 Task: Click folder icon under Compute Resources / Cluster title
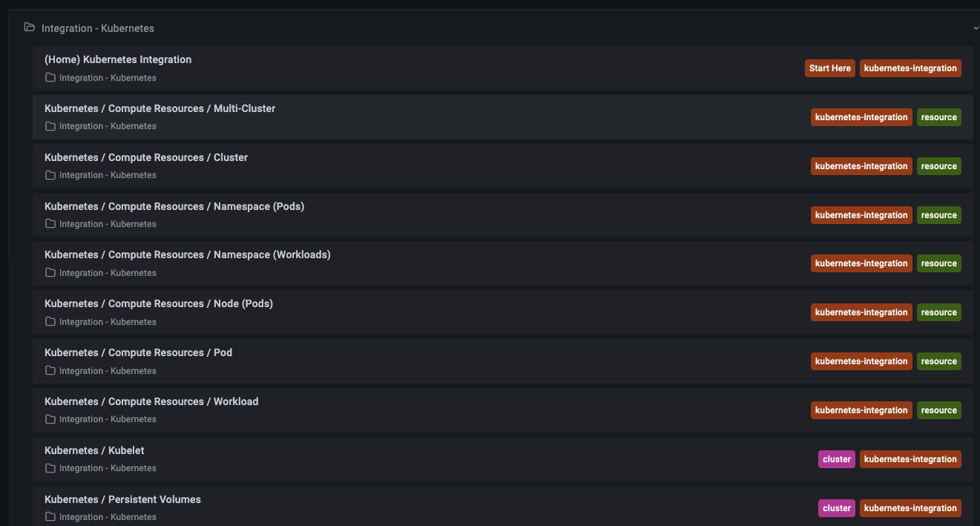click(50, 175)
